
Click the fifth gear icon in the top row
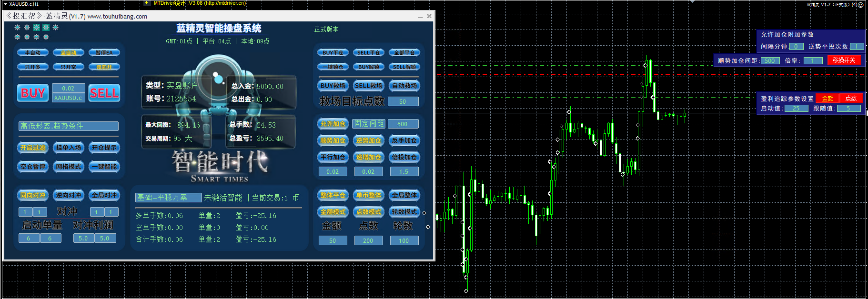tap(55, 28)
